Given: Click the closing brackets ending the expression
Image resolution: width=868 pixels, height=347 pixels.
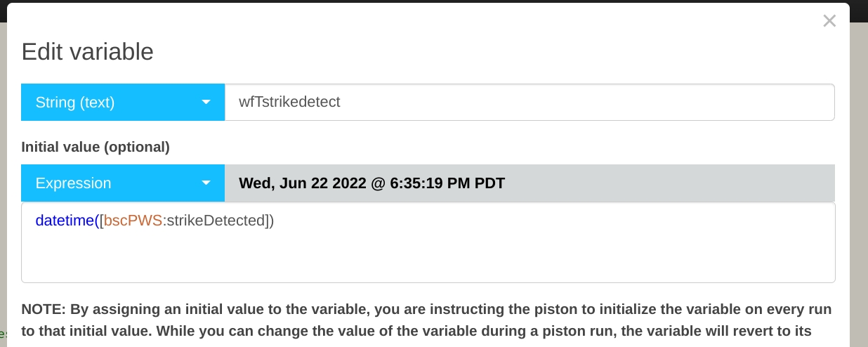Looking at the screenshot, I should click(x=268, y=221).
